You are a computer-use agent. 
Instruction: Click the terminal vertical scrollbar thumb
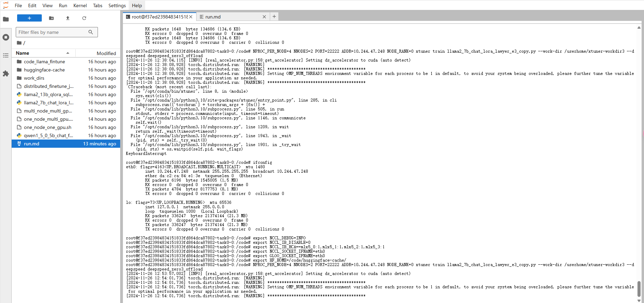639,289
